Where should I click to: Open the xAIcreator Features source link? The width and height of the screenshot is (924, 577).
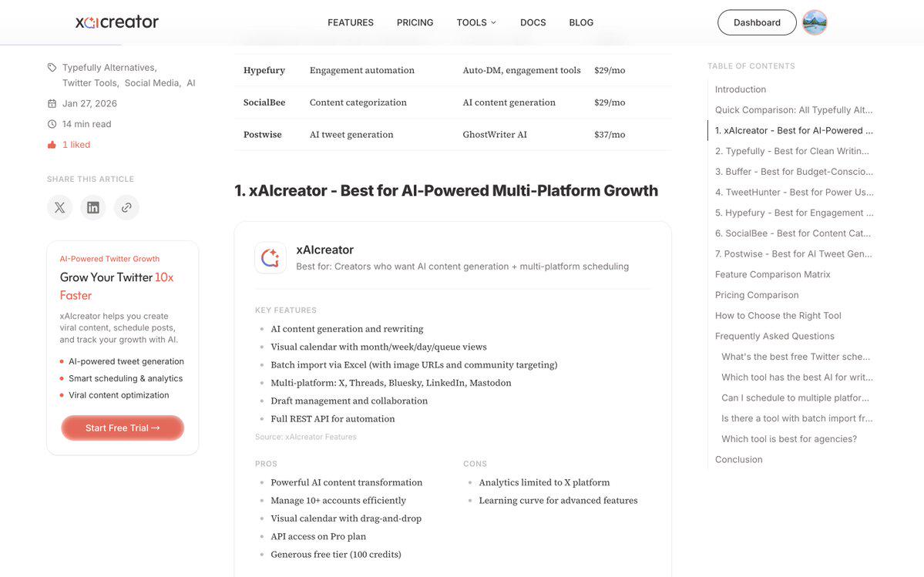click(x=321, y=437)
